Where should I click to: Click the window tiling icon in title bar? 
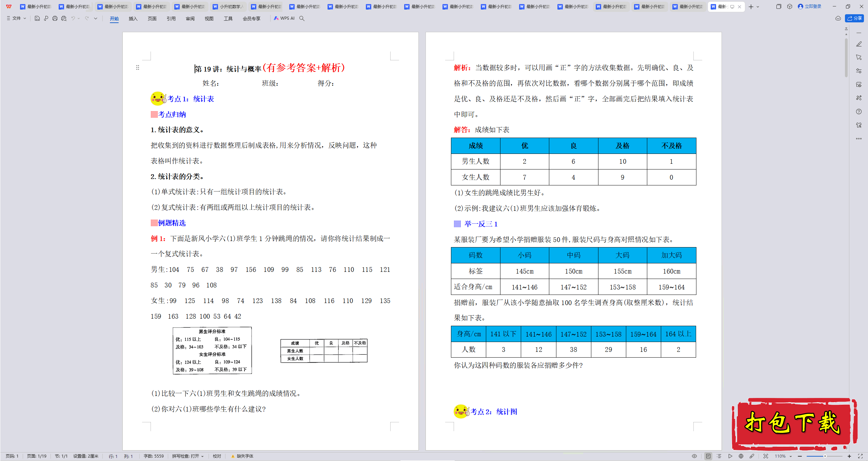(x=779, y=6)
